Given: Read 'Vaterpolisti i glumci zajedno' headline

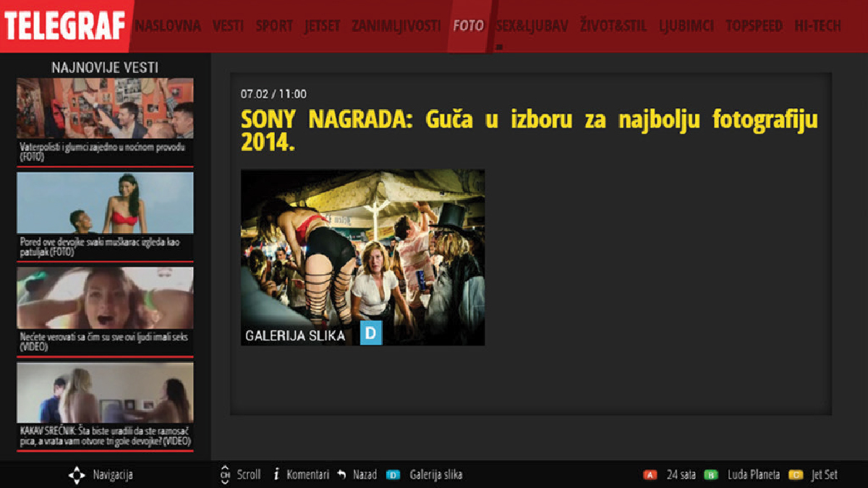Looking at the screenshot, I should (103, 151).
